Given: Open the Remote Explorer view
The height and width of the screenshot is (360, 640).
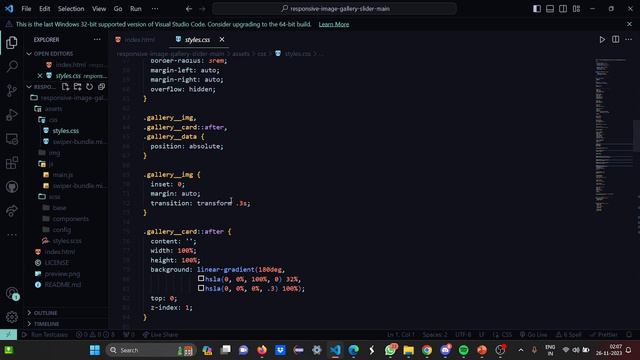Looking at the screenshot, I should [12, 139].
